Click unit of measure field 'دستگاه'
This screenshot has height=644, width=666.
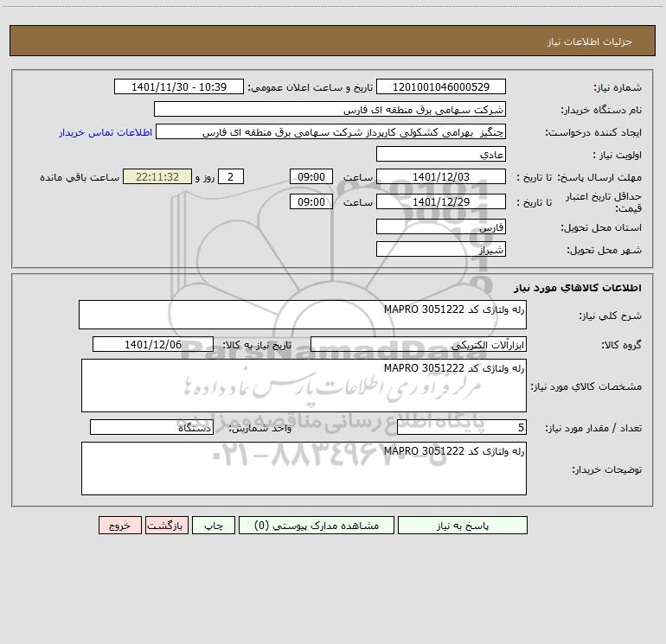point(151,427)
